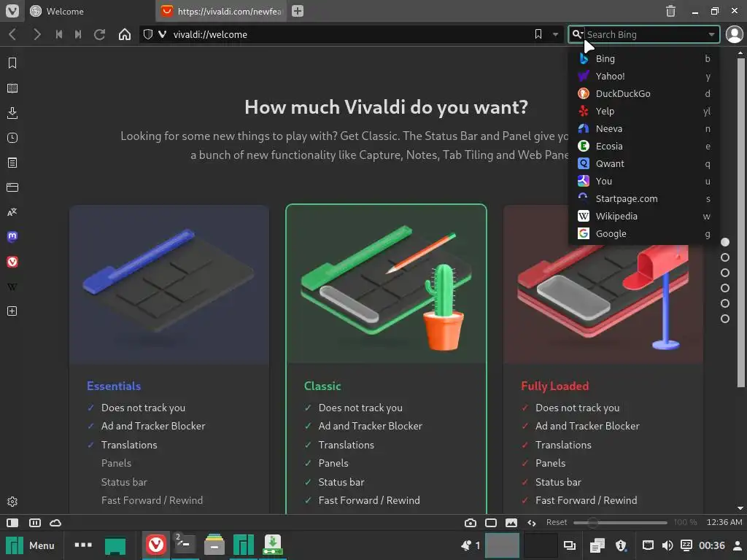Image resolution: width=747 pixels, height=560 pixels.
Task: Select You search engine
Action: click(644, 181)
